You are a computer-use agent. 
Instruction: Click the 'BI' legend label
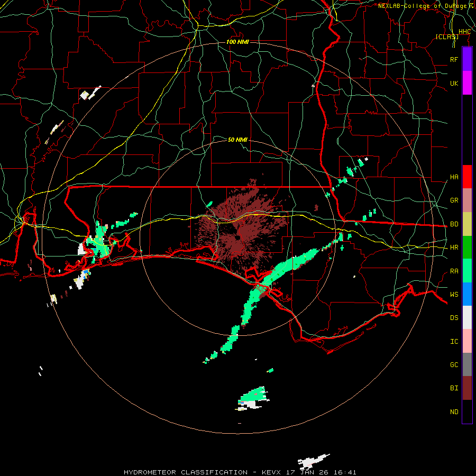click(454, 388)
